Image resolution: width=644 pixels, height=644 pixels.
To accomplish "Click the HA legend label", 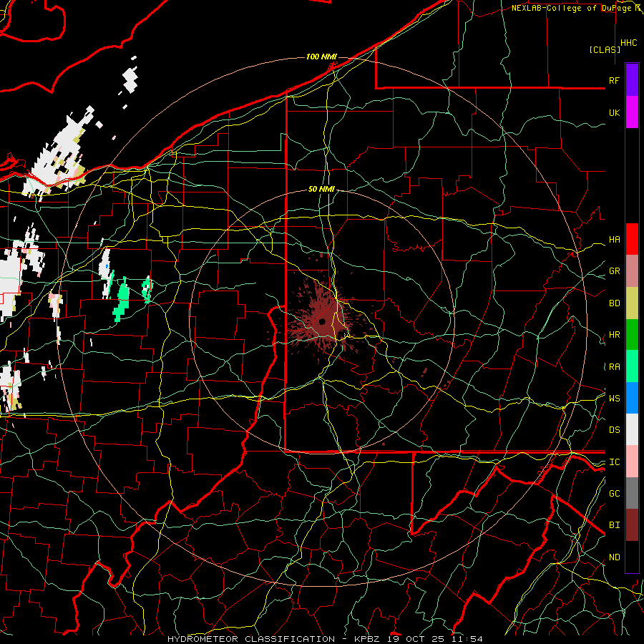I will [x=614, y=239].
